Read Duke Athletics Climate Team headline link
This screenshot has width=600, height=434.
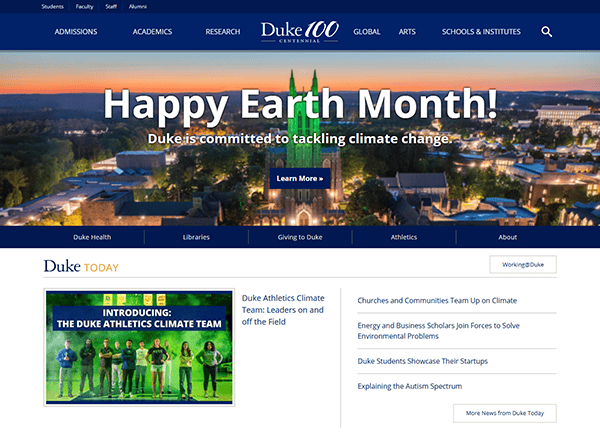tap(283, 310)
